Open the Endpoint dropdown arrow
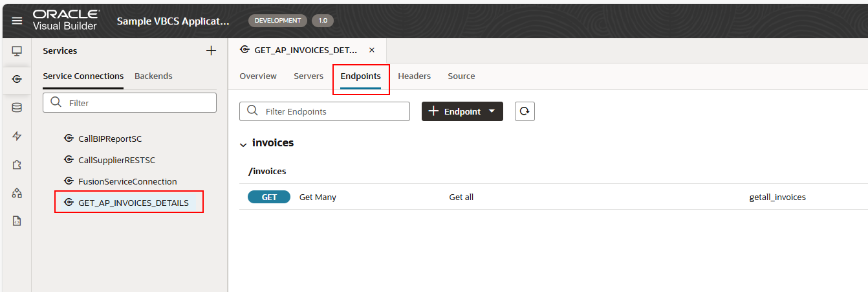Viewport: 868px width, 292px height. (492, 111)
